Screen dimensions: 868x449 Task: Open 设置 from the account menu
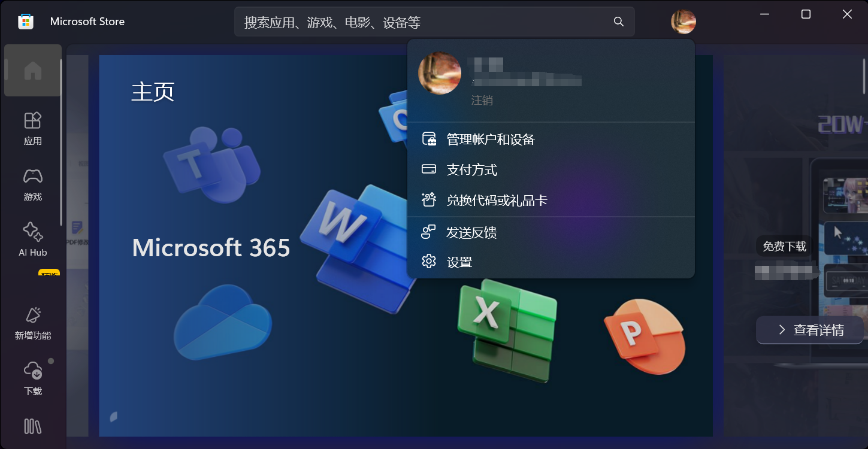click(x=551, y=262)
